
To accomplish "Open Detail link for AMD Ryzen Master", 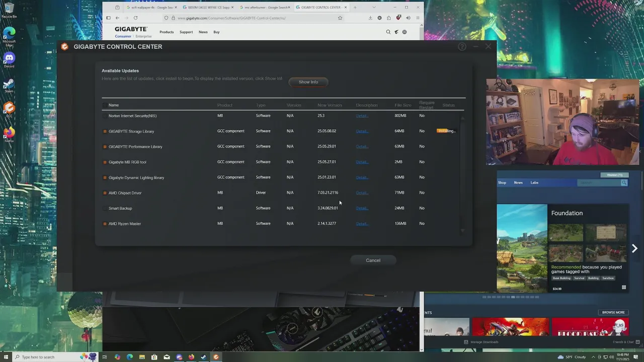I will point(362,224).
